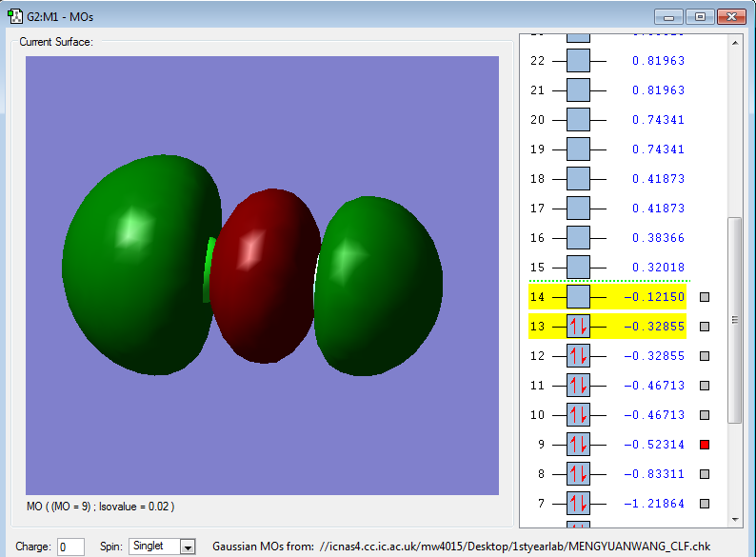
Task: Select the orbital 17 virtual box
Action: [x=578, y=209]
